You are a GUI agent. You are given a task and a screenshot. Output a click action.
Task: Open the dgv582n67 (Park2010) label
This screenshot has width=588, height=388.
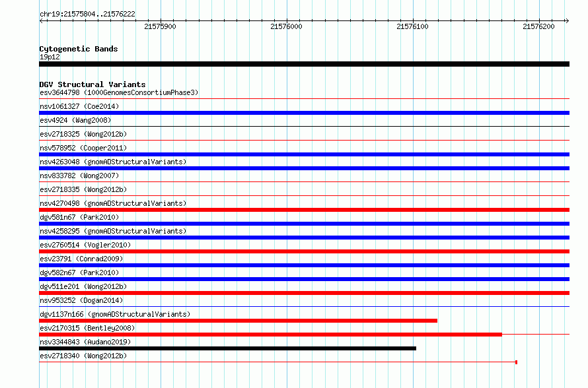(x=79, y=273)
